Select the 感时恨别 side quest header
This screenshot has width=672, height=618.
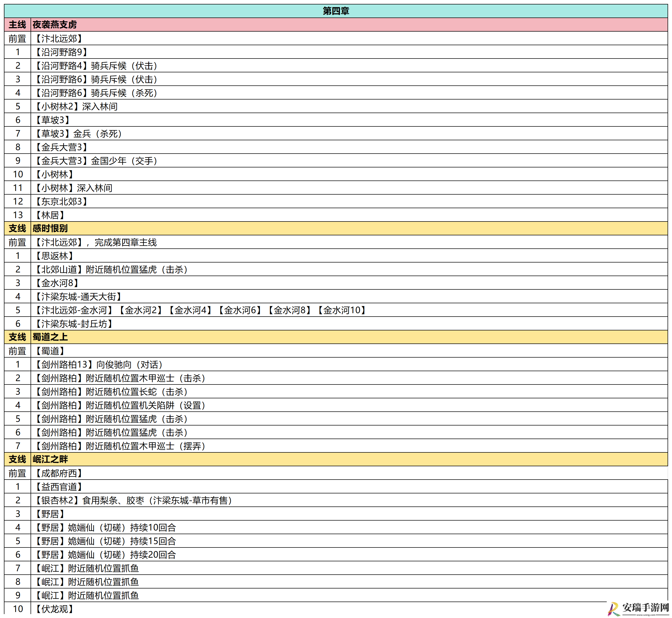(336, 228)
